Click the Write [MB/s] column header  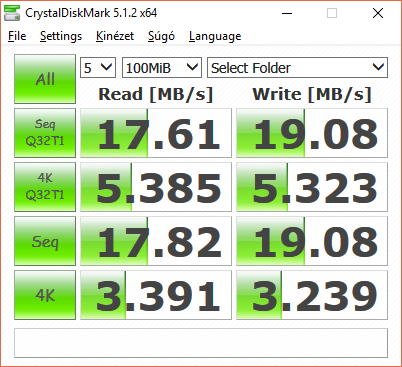click(312, 94)
